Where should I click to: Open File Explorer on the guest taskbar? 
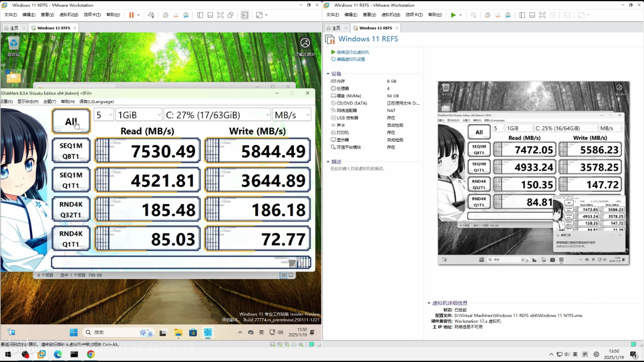[x=178, y=332]
